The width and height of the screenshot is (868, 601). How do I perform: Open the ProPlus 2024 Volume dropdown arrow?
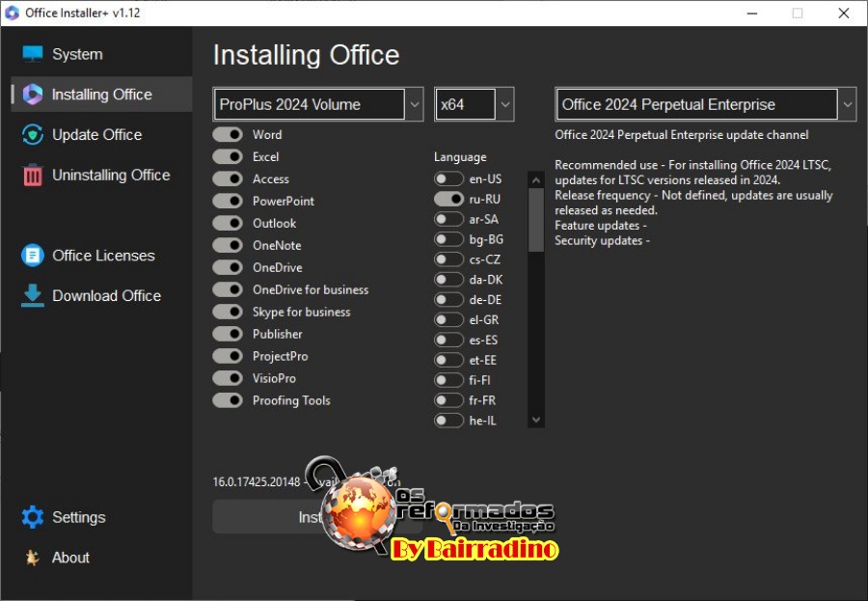tap(414, 104)
